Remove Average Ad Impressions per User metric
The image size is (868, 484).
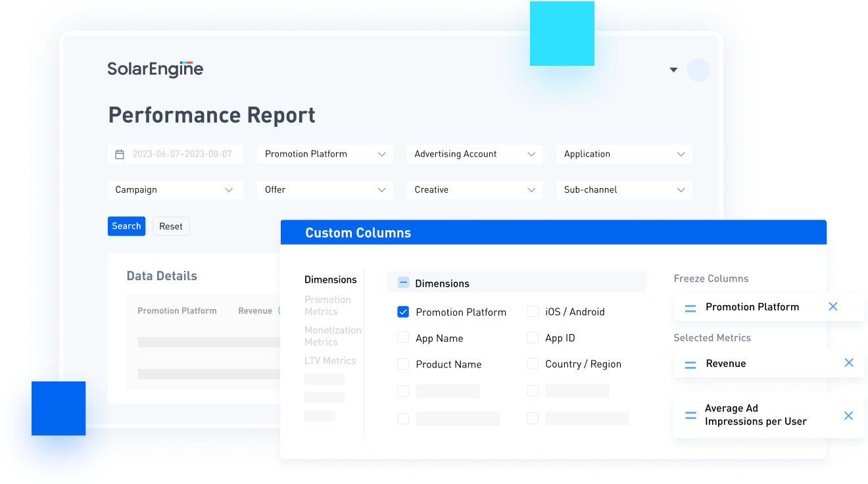click(848, 416)
